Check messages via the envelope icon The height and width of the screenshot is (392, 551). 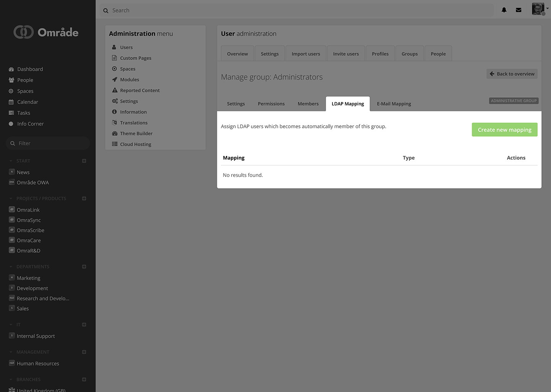[x=518, y=10]
